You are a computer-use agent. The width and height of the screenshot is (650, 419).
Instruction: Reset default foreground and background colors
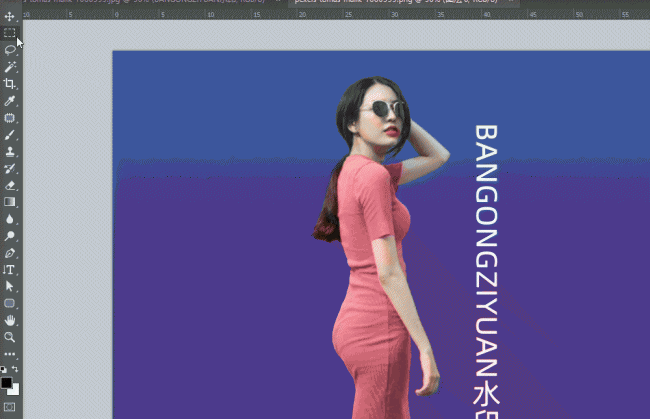3,369
